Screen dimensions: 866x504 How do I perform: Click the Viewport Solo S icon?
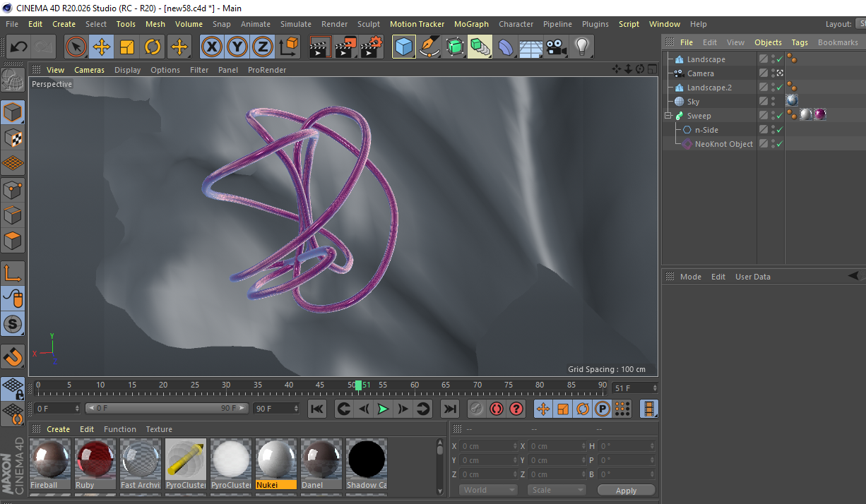pos(13,324)
